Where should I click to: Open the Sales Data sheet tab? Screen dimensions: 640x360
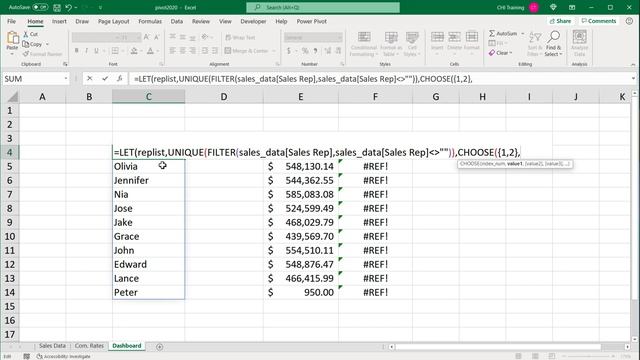52,346
